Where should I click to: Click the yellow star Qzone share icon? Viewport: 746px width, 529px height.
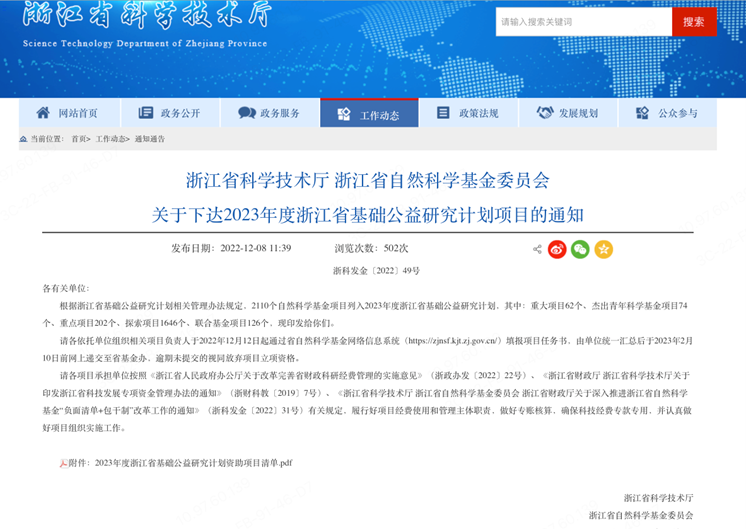point(603,249)
